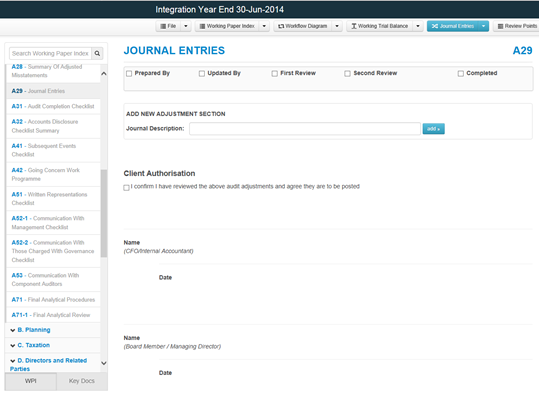
Task: Select the WPI tab
Action: point(31,381)
